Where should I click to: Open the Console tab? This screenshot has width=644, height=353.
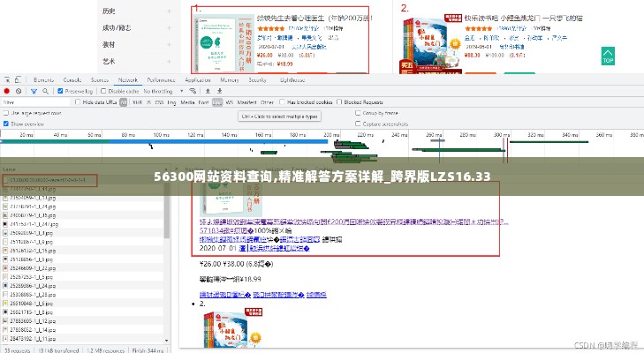(x=72, y=80)
